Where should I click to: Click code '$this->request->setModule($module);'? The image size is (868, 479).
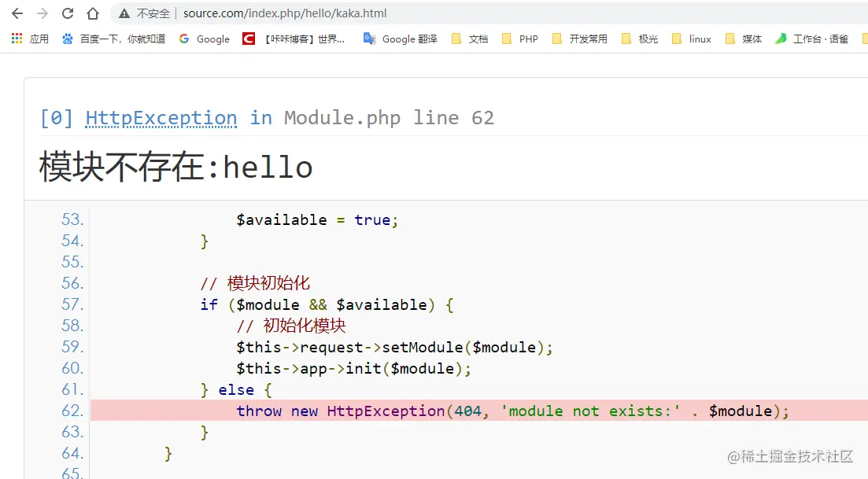(x=394, y=347)
